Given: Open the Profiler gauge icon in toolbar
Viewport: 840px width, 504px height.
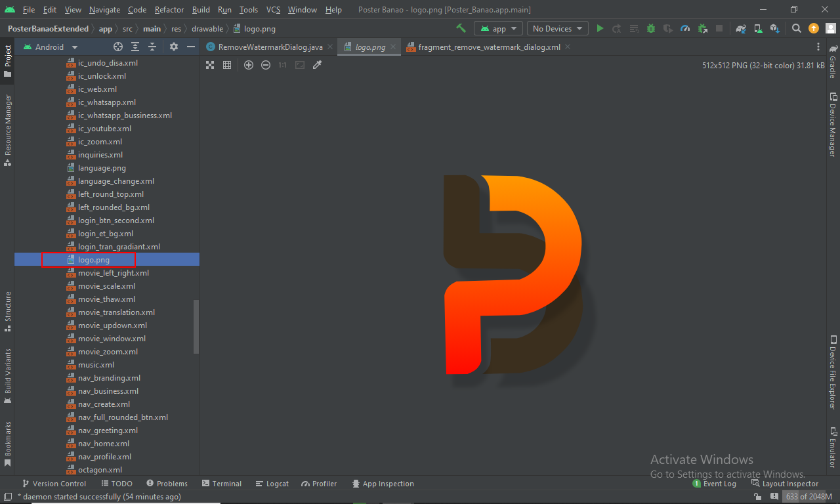Looking at the screenshot, I should point(685,28).
